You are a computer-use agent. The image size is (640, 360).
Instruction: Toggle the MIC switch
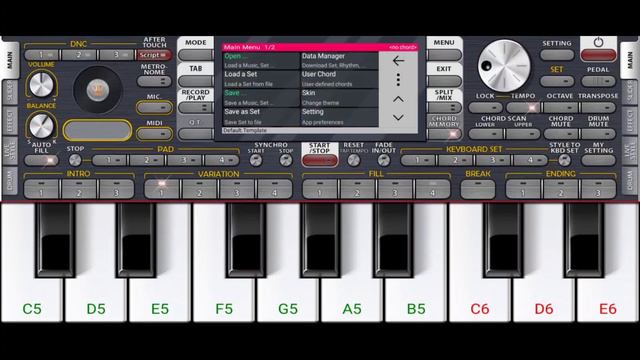154,108
